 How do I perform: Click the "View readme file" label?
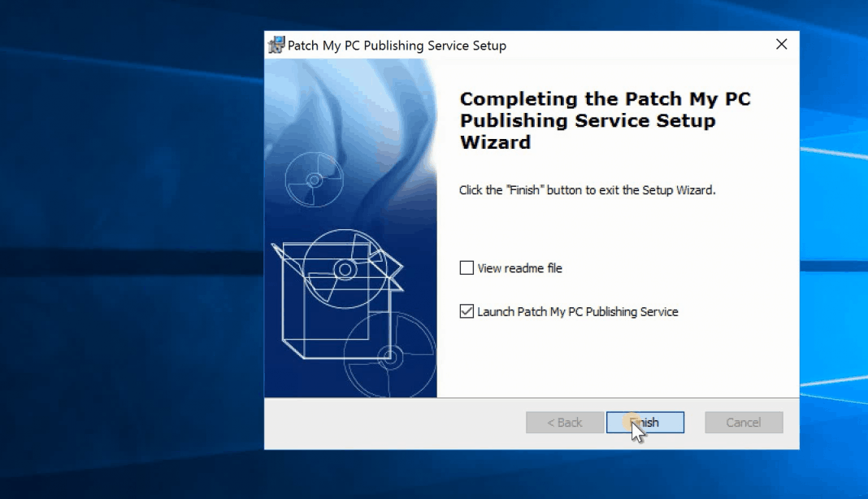pyautogui.click(x=520, y=268)
